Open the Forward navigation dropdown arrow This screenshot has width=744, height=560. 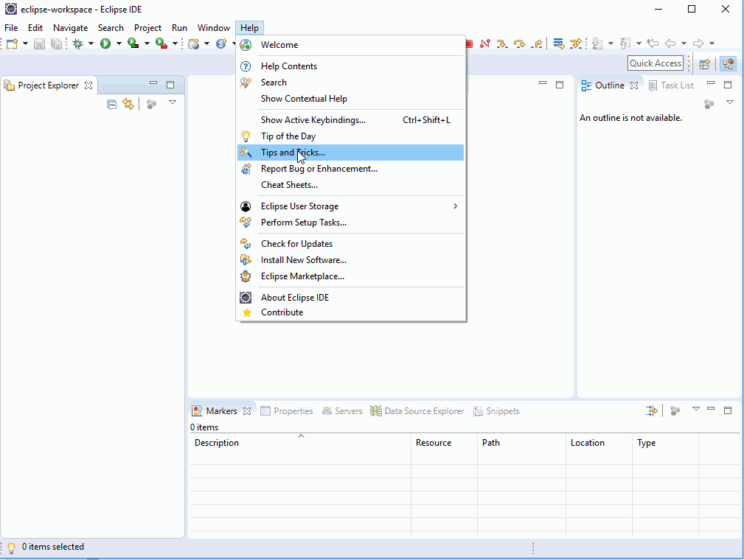(712, 43)
